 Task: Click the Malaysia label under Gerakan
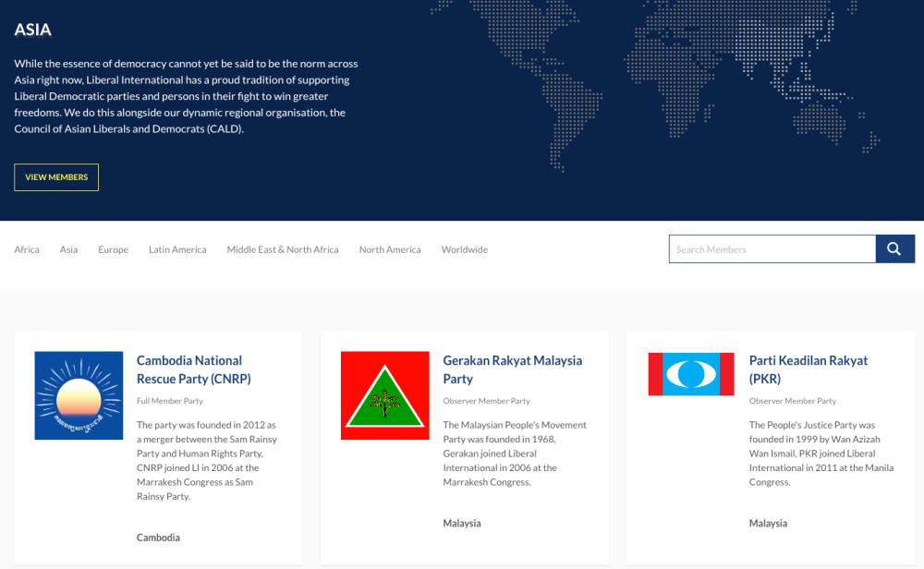[462, 523]
